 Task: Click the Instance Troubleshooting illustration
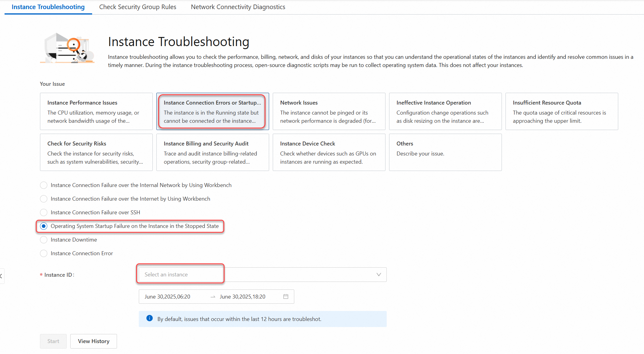coord(67,48)
